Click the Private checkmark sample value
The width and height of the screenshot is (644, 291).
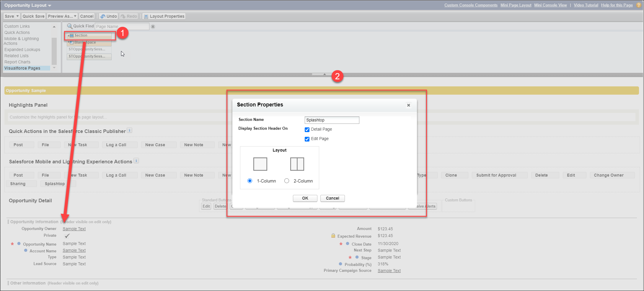tap(67, 236)
